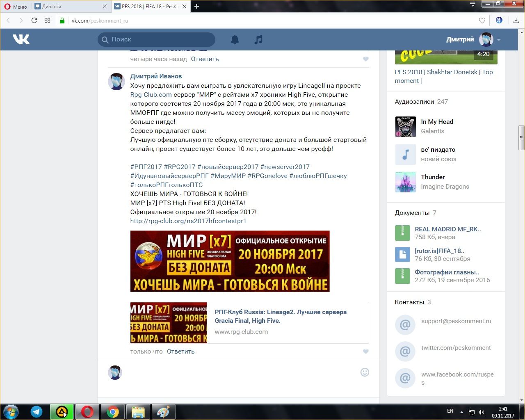525x420 pixels.
Task: Click hashtag #newserver2017
Action: click(x=285, y=167)
